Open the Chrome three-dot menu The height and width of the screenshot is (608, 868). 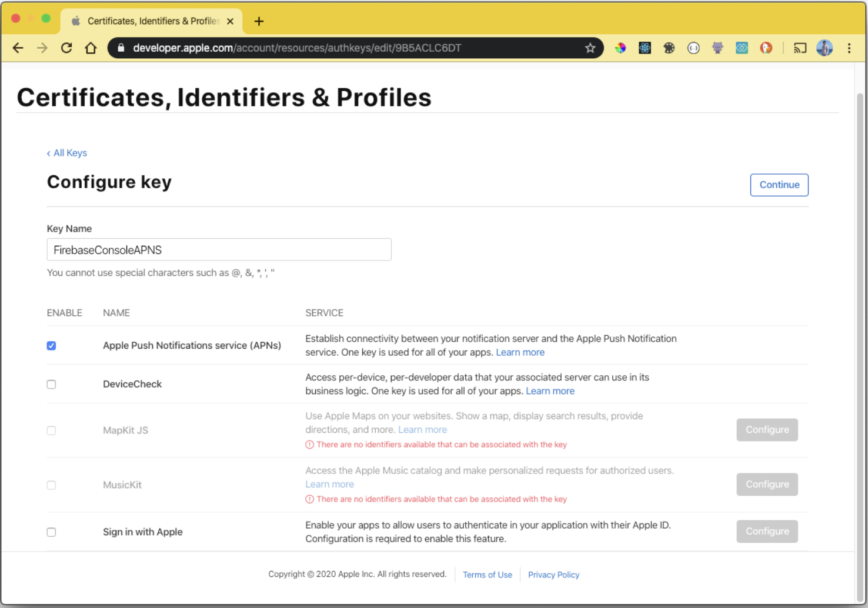pyautogui.click(x=849, y=48)
